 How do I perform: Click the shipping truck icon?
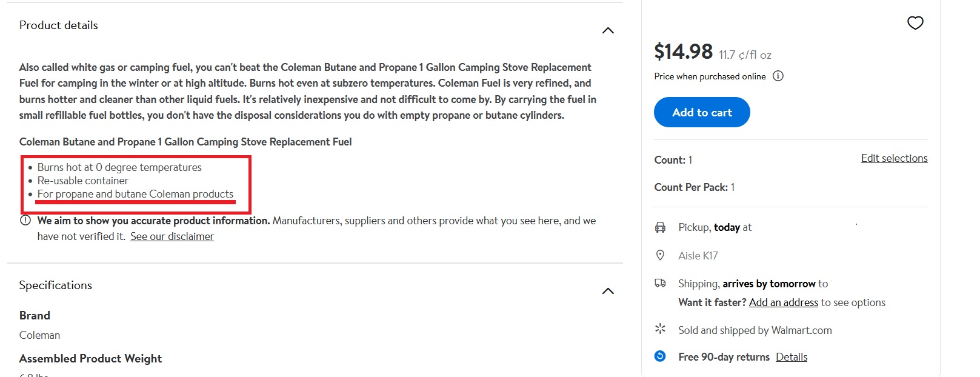tap(660, 283)
